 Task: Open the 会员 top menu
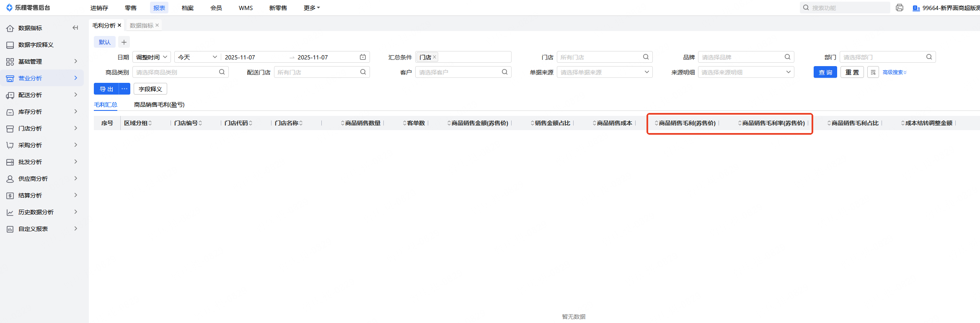pos(216,8)
